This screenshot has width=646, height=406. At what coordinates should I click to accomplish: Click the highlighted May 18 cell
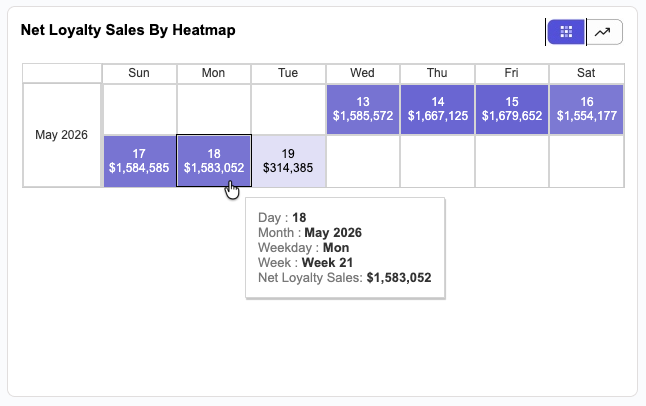click(x=214, y=161)
